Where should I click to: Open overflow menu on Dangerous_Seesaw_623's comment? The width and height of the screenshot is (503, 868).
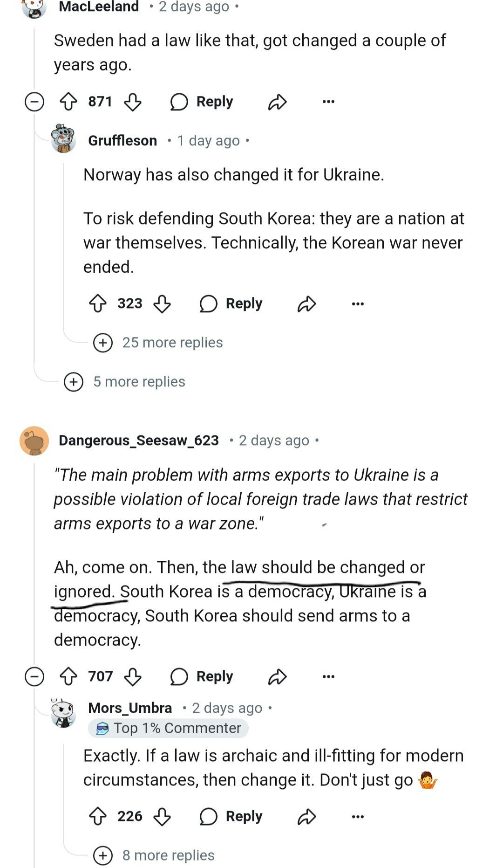click(x=328, y=676)
